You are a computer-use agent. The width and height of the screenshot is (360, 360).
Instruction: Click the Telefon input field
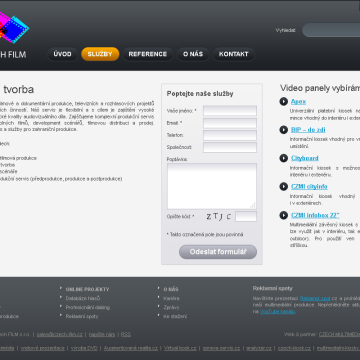[230, 135]
